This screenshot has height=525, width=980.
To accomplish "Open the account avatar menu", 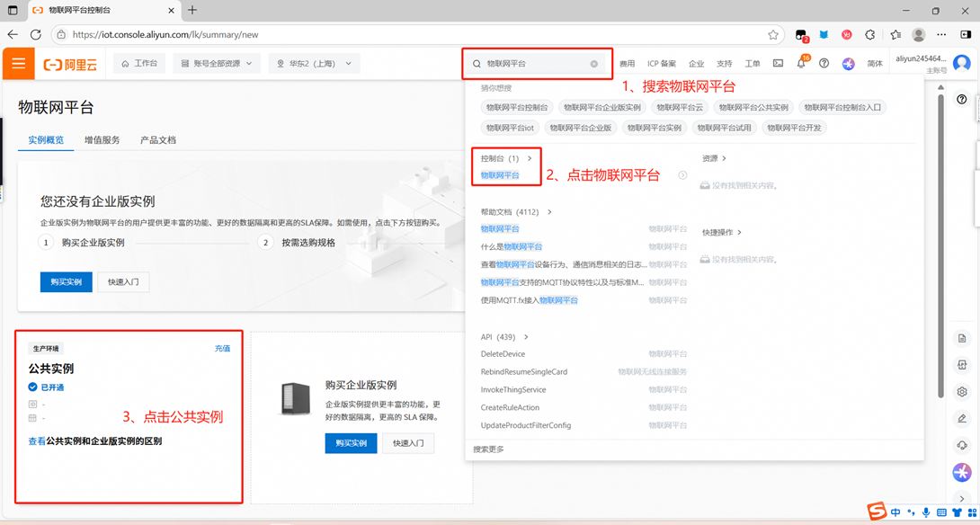I will coord(962,63).
